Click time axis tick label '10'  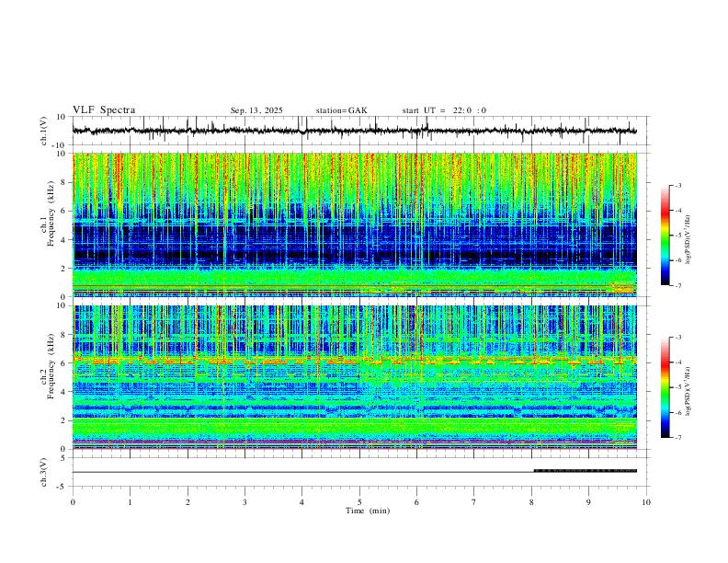(x=646, y=502)
